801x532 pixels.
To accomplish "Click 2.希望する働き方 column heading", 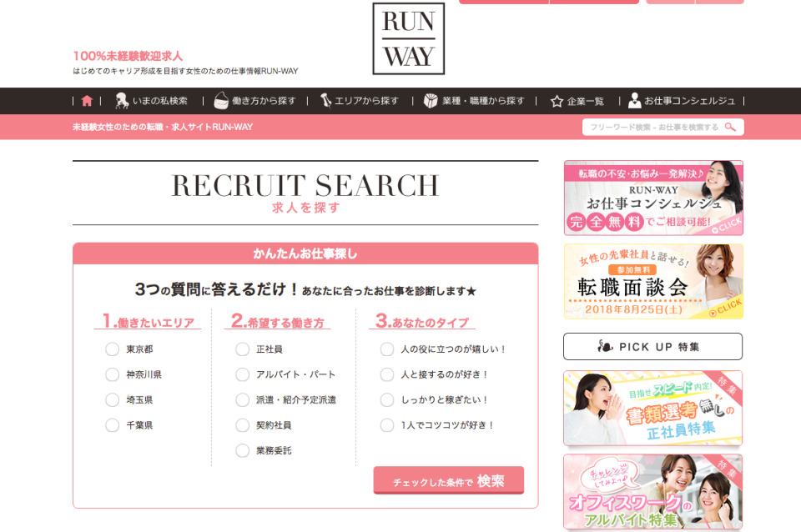I will click(277, 321).
